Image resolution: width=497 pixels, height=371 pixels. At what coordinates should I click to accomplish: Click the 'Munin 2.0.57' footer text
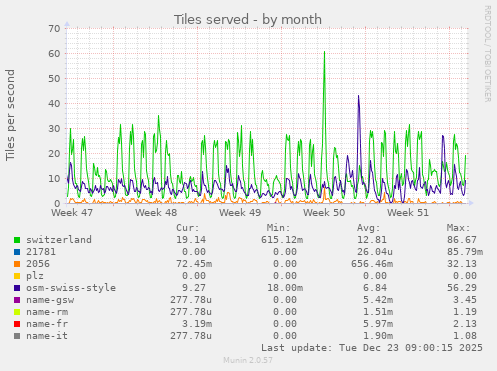pos(248,360)
